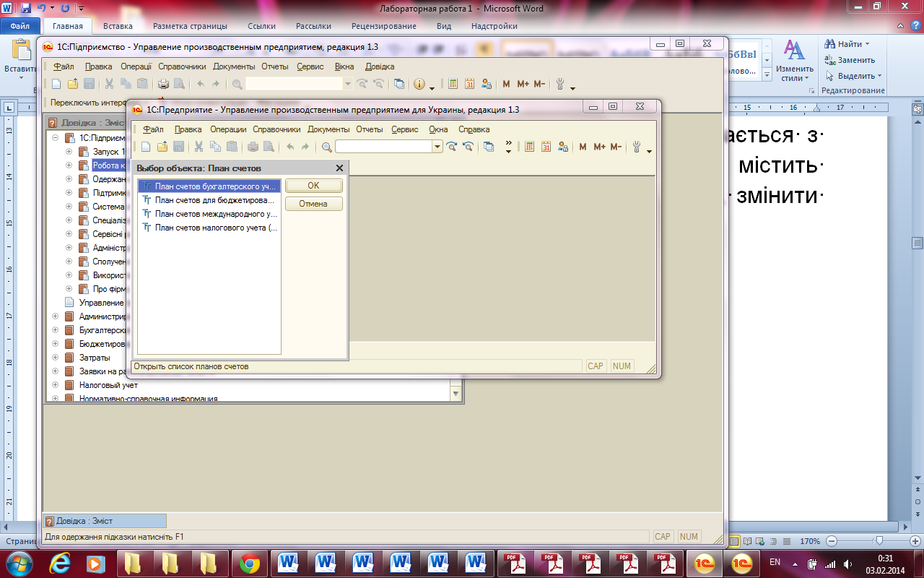
Task: Click the Изменить стили icon in Word ribbon
Action: coord(795,60)
